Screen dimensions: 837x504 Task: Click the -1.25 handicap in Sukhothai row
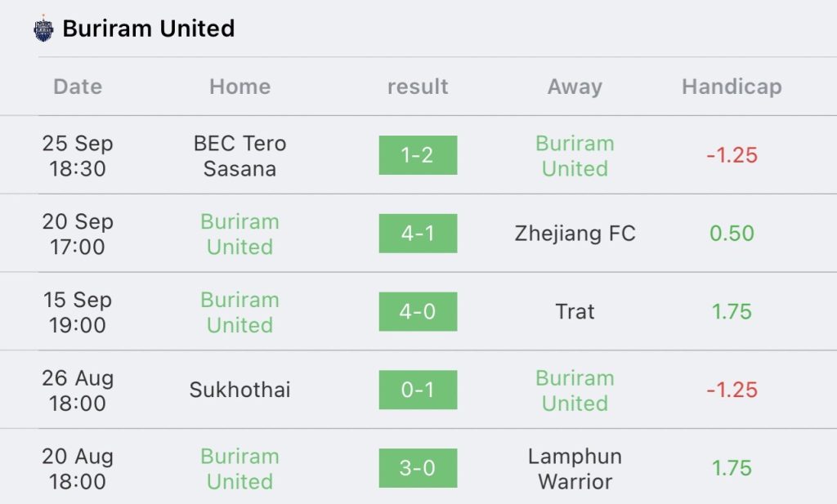732,390
